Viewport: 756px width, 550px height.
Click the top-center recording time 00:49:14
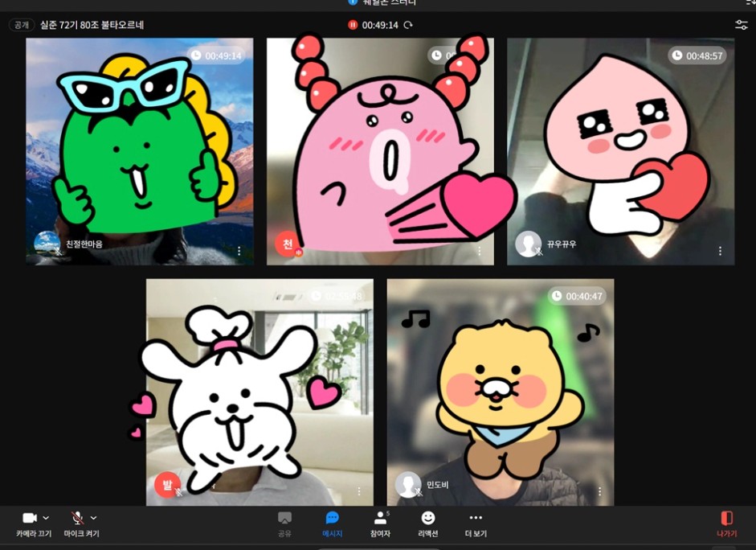(x=381, y=25)
